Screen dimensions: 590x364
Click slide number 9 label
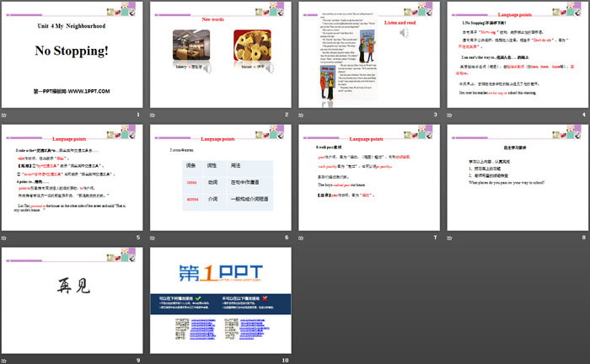point(138,361)
